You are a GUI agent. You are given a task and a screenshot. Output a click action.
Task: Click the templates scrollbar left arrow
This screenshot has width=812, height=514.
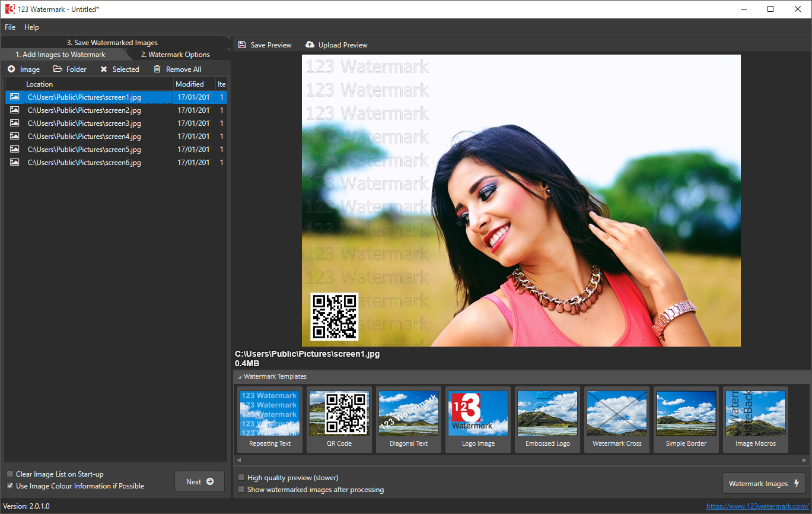(239, 460)
